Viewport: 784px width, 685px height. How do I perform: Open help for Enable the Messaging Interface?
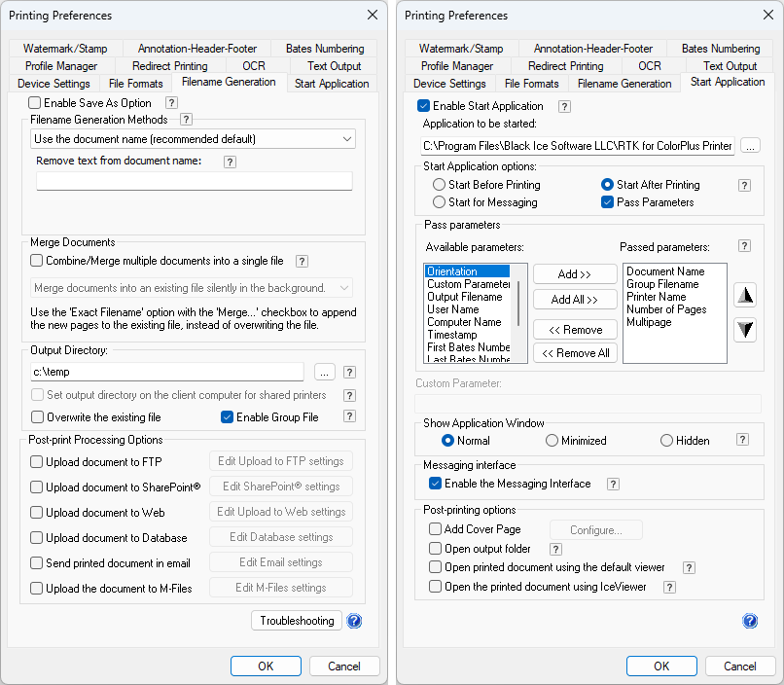[x=613, y=484]
